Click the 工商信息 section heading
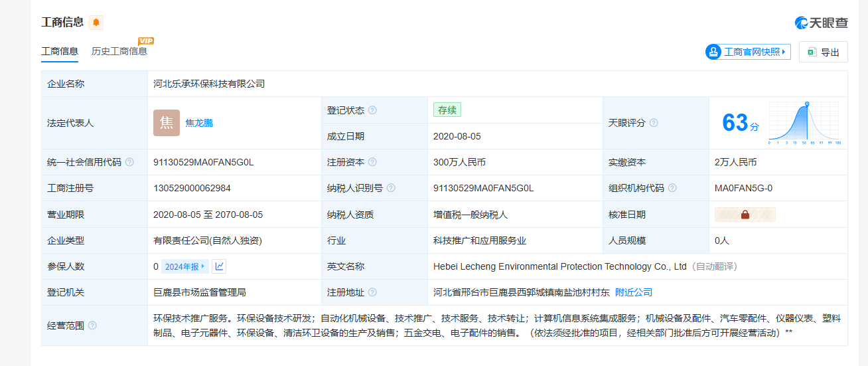Viewport: 868px width, 366px height. [x=62, y=23]
